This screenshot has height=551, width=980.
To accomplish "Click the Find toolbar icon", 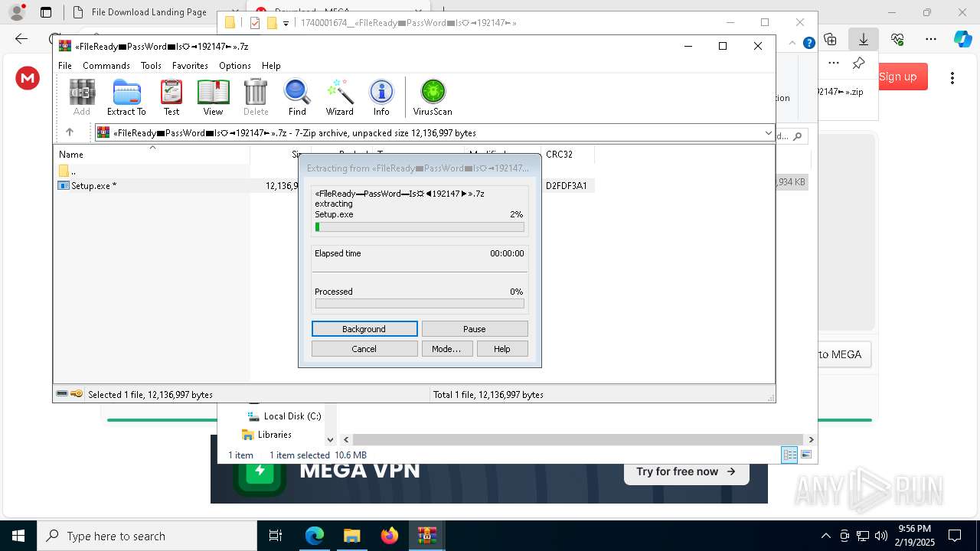I will point(297,97).
